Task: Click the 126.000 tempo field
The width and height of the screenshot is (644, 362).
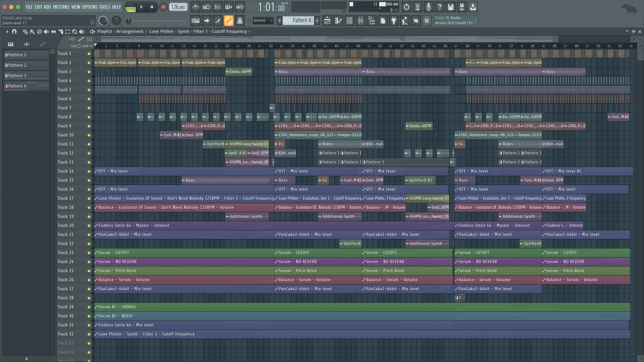Action: [x=178, y=7]
